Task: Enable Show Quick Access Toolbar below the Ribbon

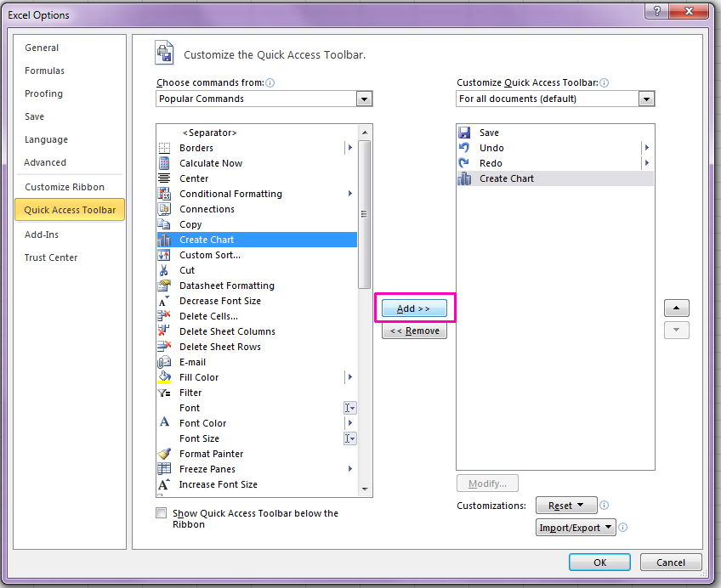Action: click(161, 512)
